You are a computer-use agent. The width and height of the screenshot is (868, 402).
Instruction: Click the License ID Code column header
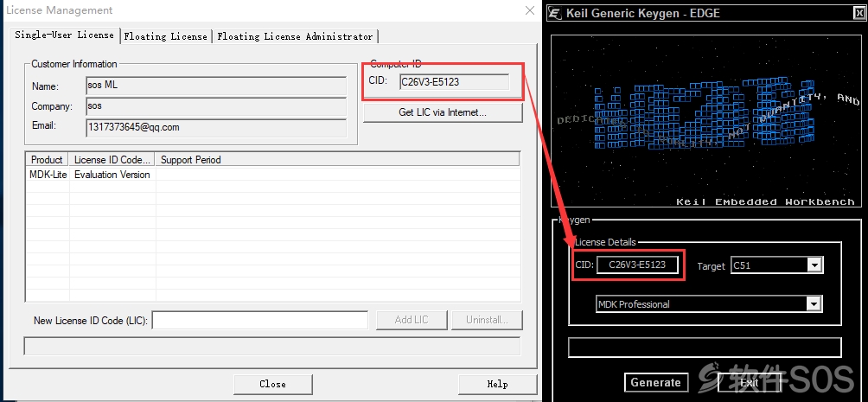click(x=112, y=159)
